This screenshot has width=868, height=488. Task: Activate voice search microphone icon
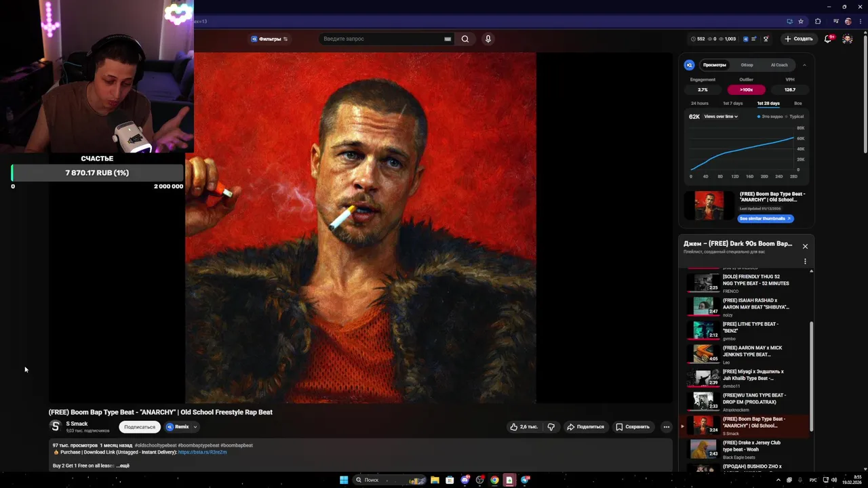coord(488,39)
